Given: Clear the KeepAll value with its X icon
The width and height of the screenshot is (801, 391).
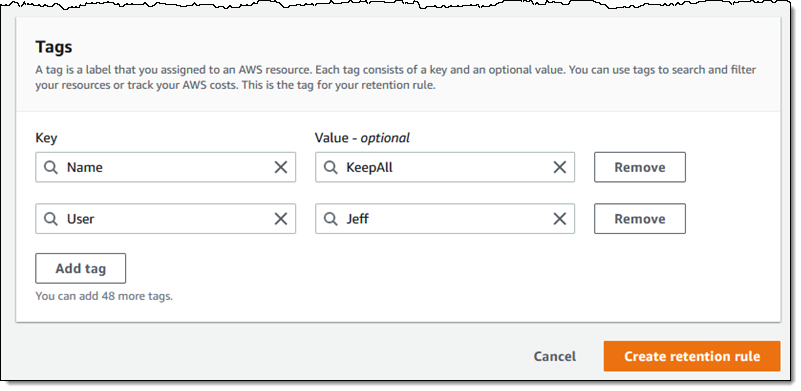Looking at the screenshot, I should tap(560, 167).
